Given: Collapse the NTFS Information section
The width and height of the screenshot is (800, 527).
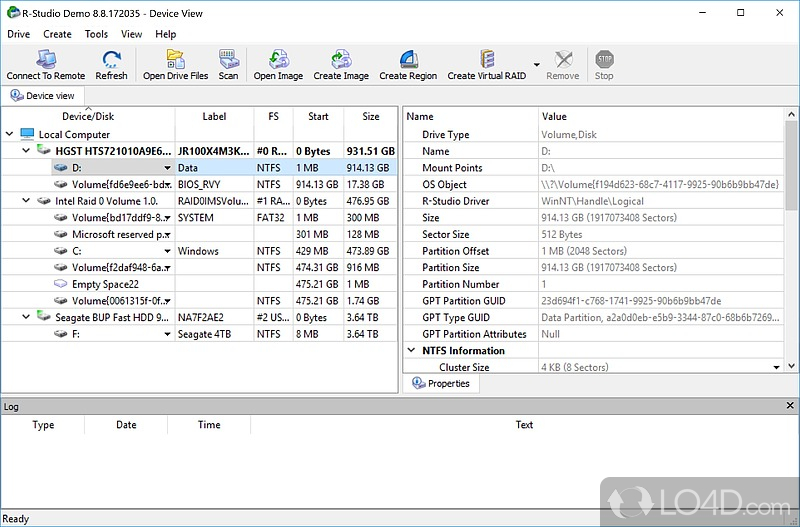Looking at the screenshot, I should 412,351.
